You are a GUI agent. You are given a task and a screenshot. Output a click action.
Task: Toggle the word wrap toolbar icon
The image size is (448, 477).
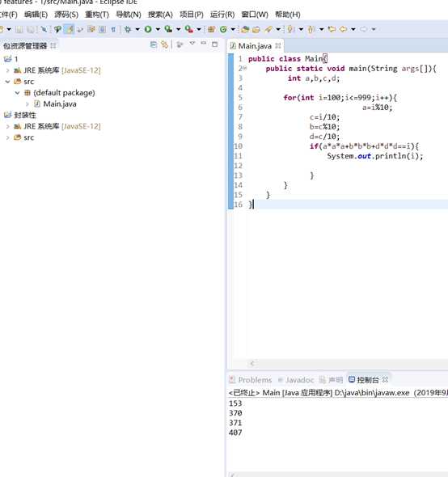click(x=91, y=29)
